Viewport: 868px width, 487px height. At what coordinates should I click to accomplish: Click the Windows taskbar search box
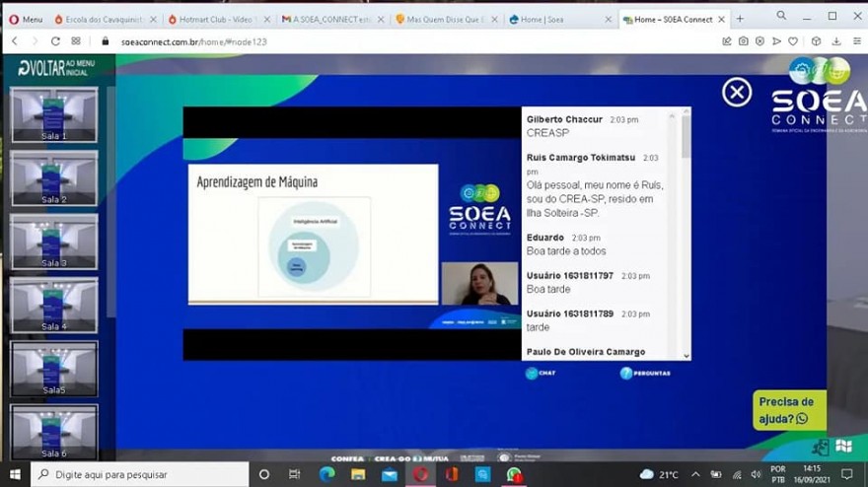138,474
